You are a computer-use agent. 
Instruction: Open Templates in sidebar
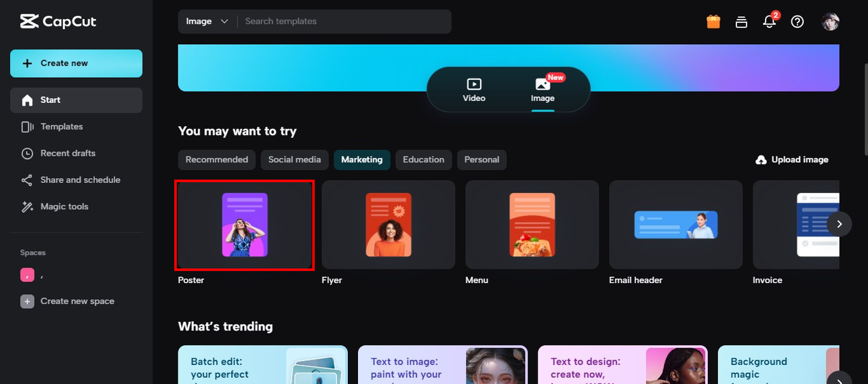pyautogui.click(x=76, y=127)
